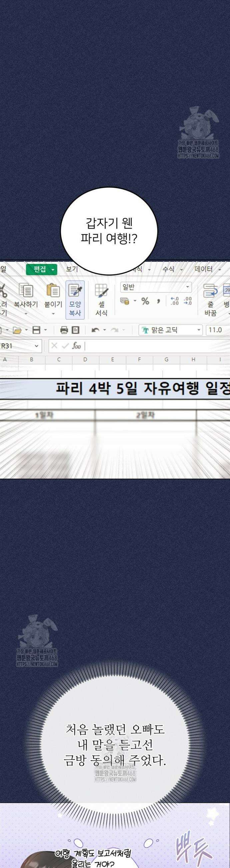Click the save disk icon
The width and height of the screenshot is (230, 868).
coord(36,330)
